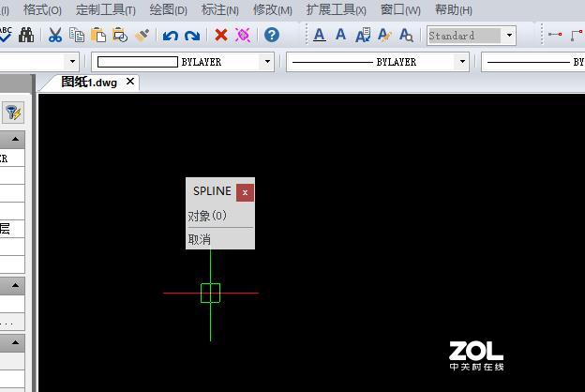This screenshot has width=585, height=392.
Task: Collapse the middle properties panel section
Action: pyautogui.click(x=15, y=285)
